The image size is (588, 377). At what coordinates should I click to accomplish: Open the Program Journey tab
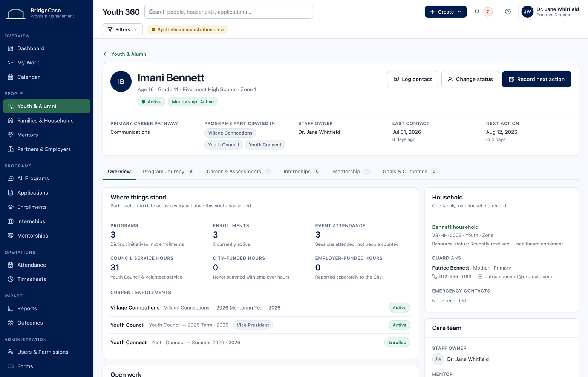(168, 172)
